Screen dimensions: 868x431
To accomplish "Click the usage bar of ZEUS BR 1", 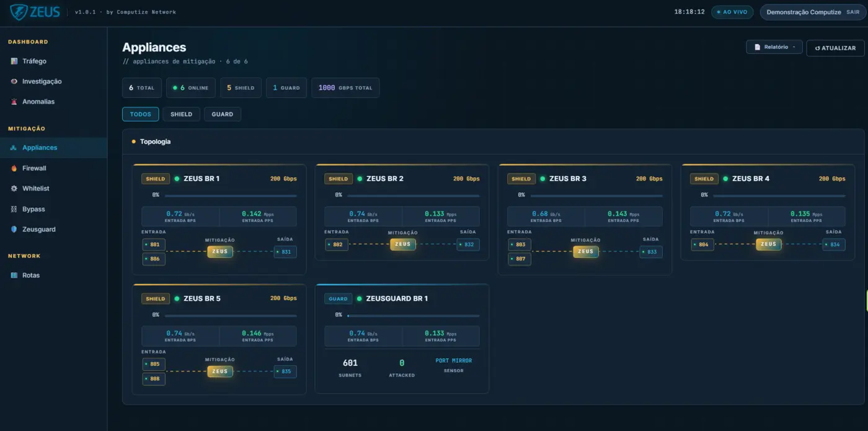I will 231,196.
